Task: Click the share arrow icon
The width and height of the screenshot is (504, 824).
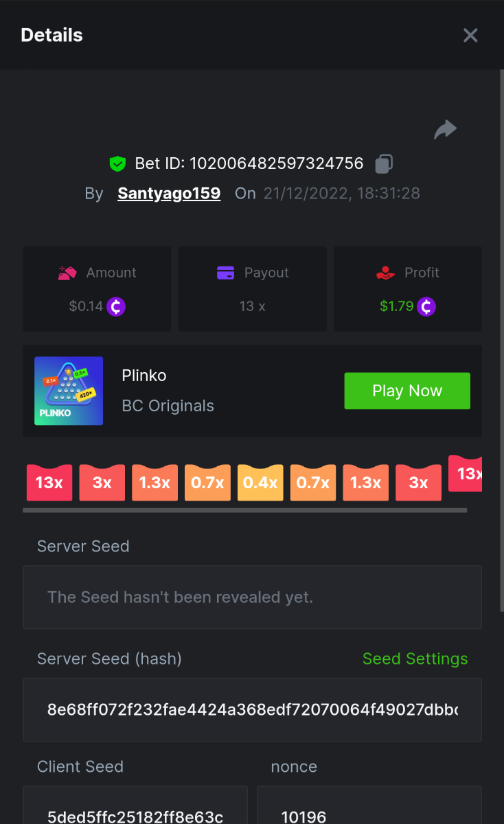Action: pos(445,129)
